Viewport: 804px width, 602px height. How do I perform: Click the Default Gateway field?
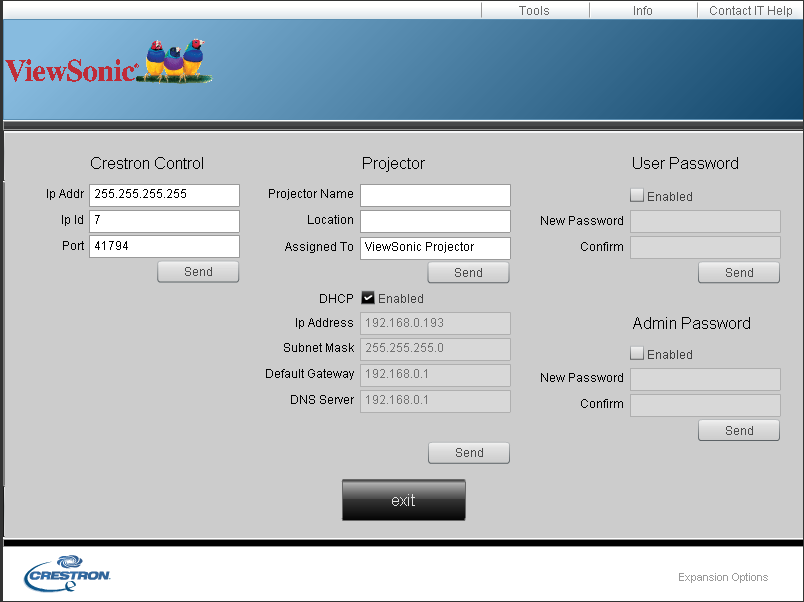pos(435,375)
